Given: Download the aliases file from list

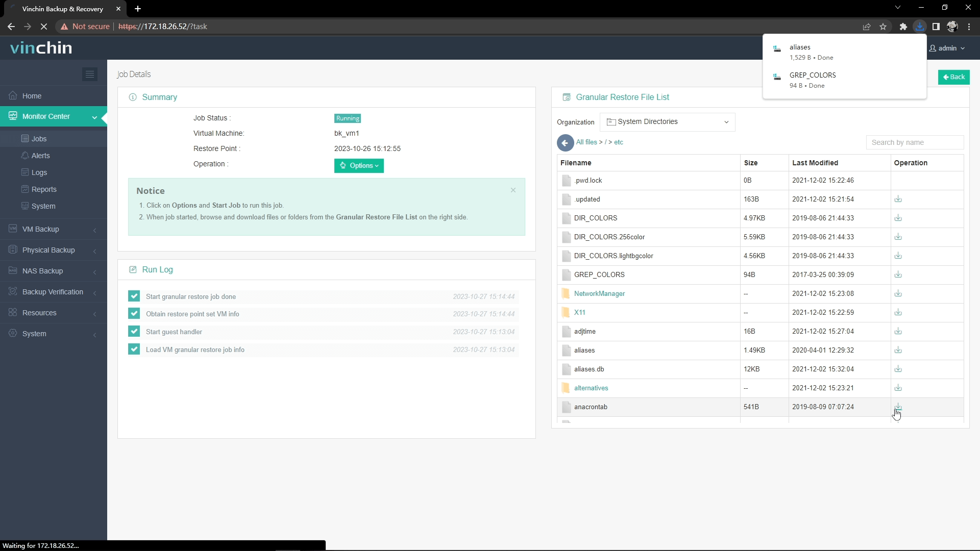Looking at the screenshot, I should click(x=898, y=350).
